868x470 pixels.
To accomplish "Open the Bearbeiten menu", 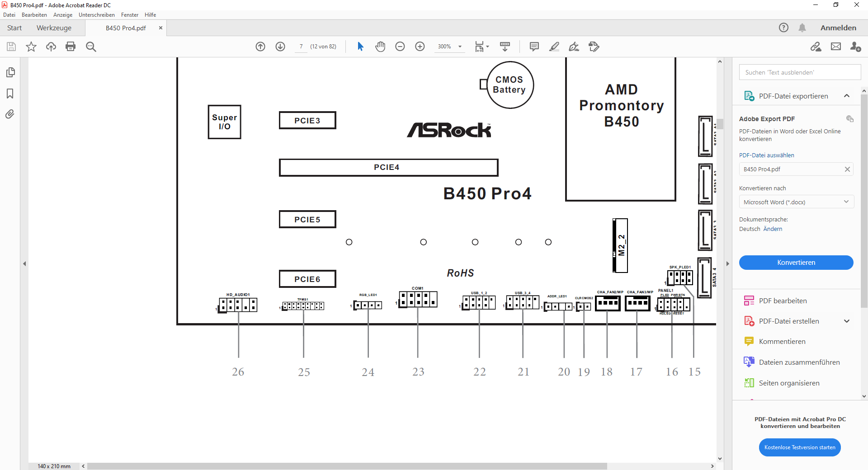I will (34, 15).
